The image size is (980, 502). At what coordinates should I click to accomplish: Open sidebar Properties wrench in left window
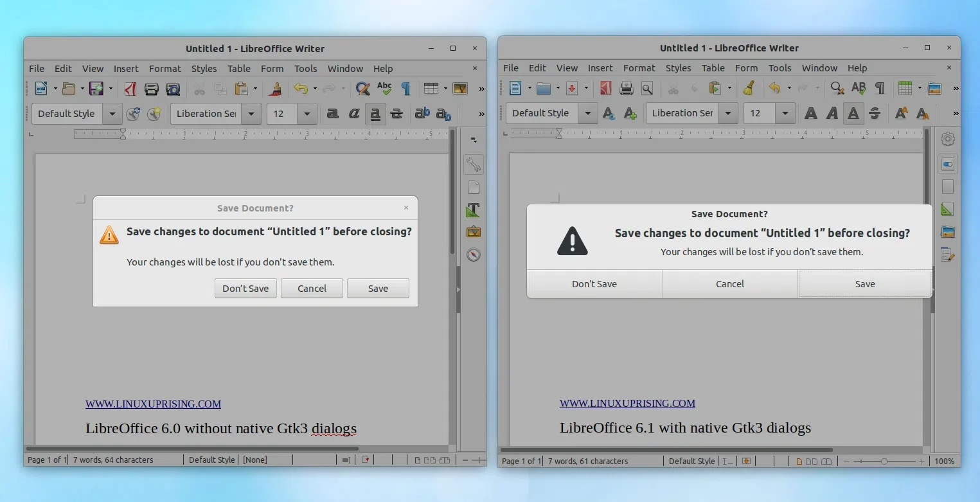(474, 165)
